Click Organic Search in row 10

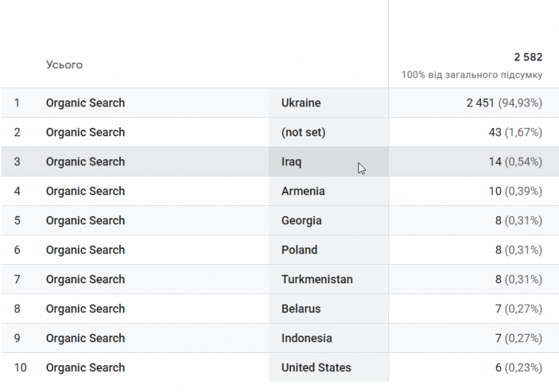click(86, 367)
